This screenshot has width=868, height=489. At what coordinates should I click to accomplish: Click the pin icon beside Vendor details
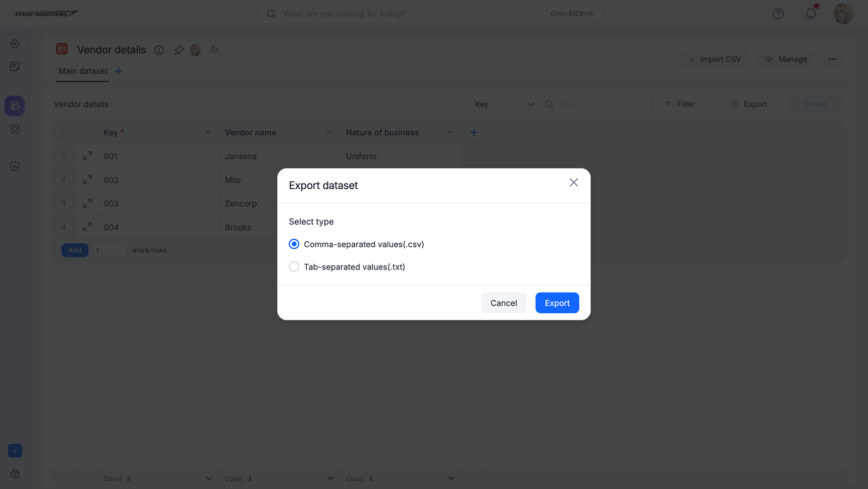pos(179,50)
